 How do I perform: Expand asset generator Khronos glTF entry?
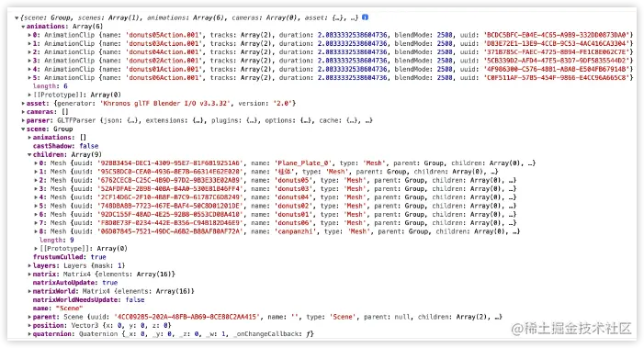(23, 104)
